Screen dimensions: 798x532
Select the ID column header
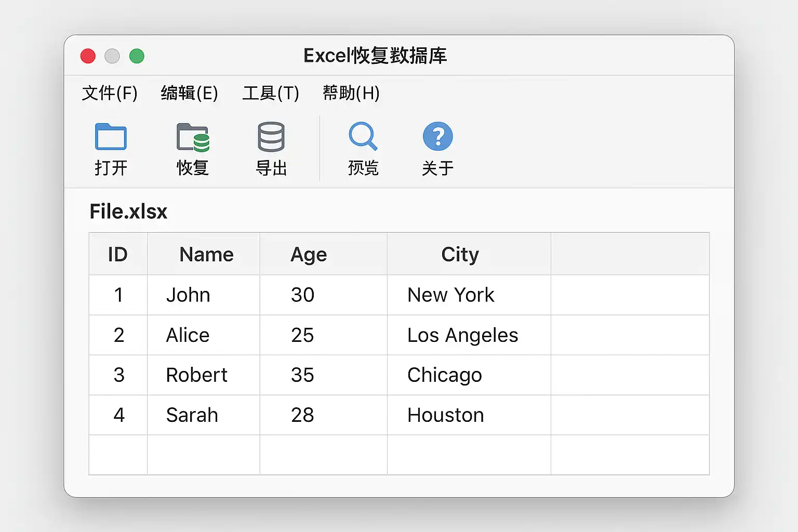click(118, 254)
